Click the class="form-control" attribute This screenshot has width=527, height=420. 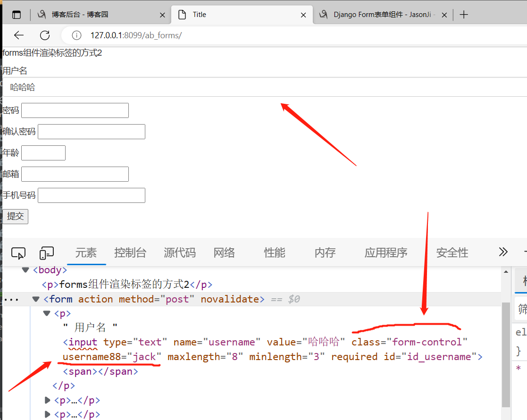coord(410,342)
